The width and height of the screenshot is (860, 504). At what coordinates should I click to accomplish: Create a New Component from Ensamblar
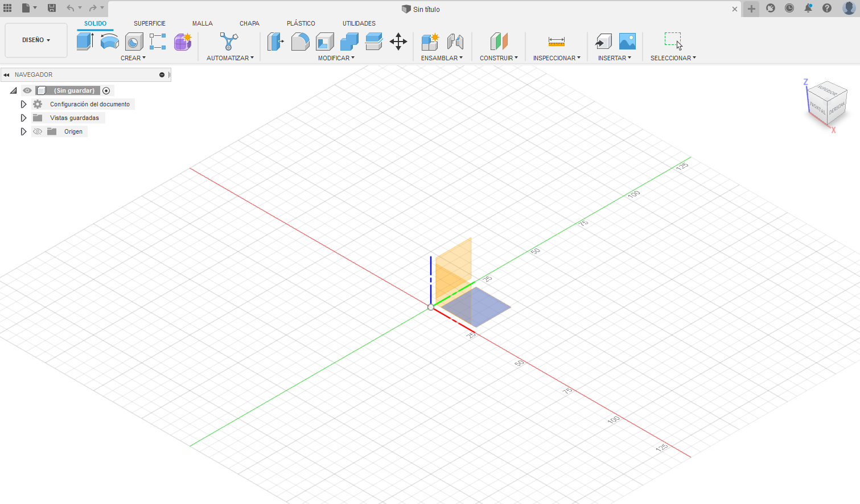coord(430,42)
